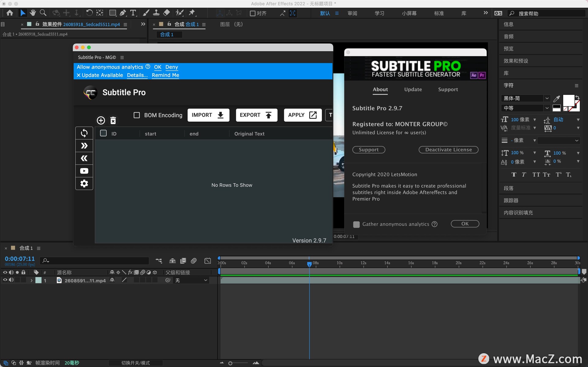Click the Subtitle Pro refresh/reload icon
588x367 pixels.
pyautogui.click(x=84, y=133)
